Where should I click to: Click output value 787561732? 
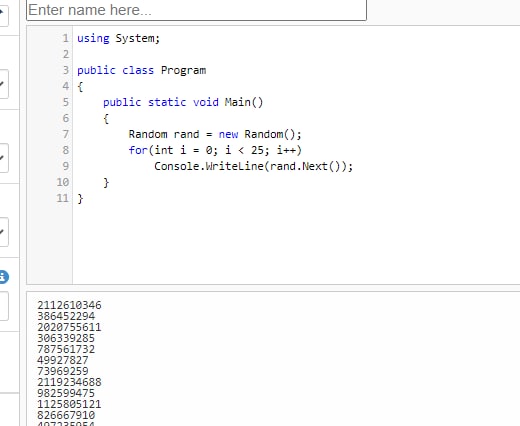(x=66, y=349)
